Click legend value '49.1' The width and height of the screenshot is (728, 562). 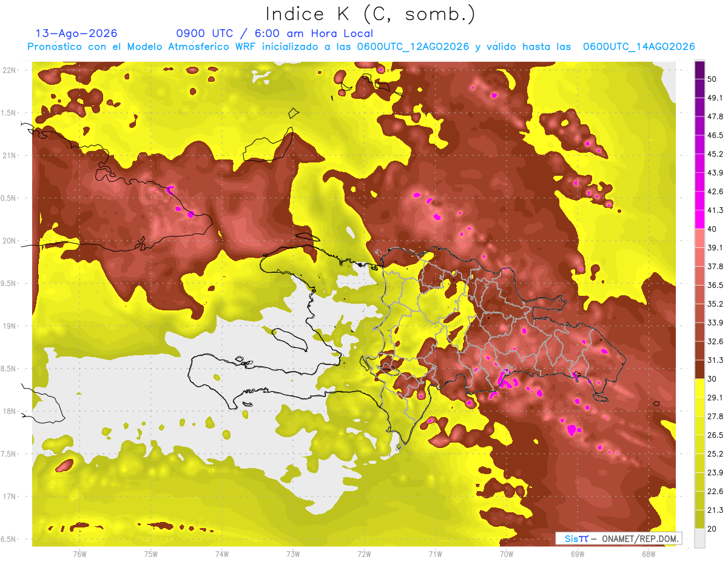pos(715,98)
